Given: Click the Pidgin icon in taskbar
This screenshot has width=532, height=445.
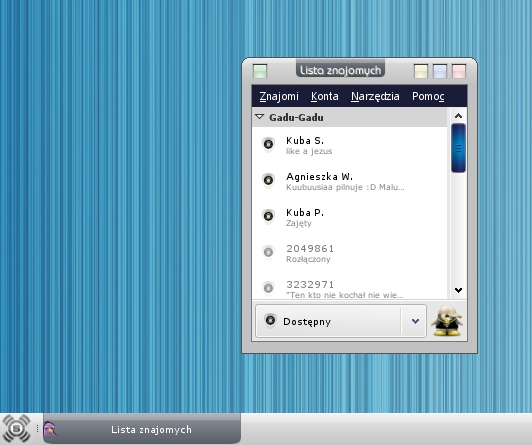Looking at the screenshot, I should (50, 429).
